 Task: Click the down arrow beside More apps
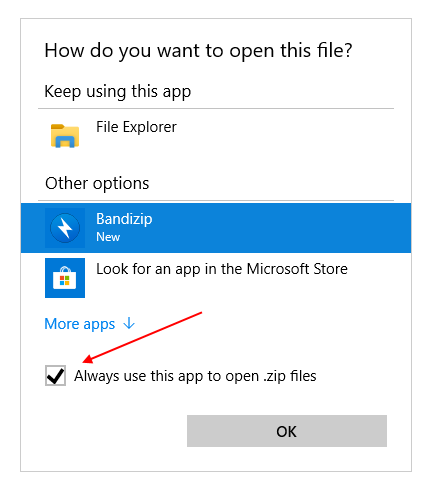coord(129,323)
